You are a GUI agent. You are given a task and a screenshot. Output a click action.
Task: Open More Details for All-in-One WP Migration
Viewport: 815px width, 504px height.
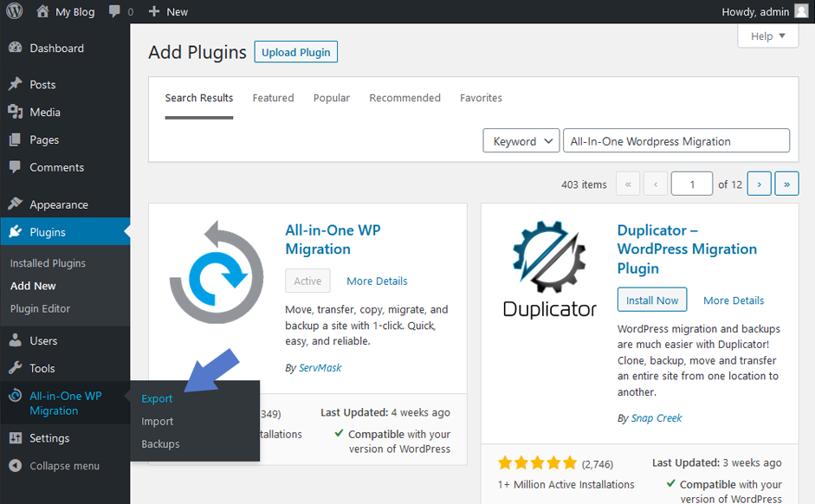(x=377, y=281)
